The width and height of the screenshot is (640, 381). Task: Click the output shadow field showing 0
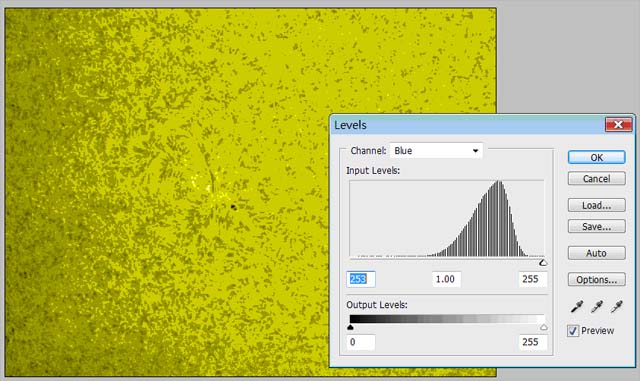pos(361,342)
